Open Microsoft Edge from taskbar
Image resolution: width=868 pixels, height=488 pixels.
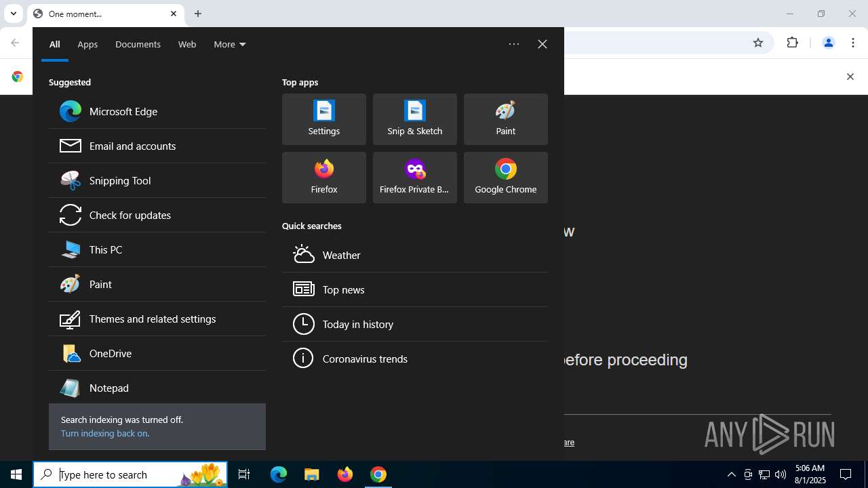click(279, 474)
